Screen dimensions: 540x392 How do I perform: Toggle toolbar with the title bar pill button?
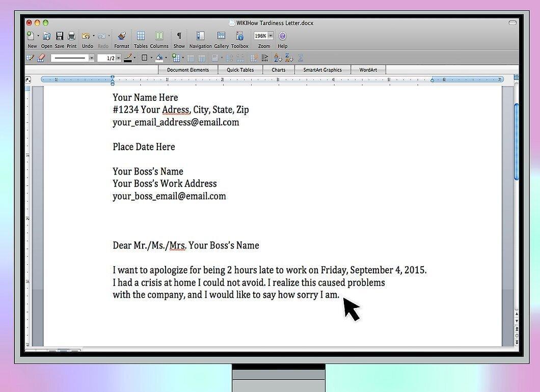[512, 23]
